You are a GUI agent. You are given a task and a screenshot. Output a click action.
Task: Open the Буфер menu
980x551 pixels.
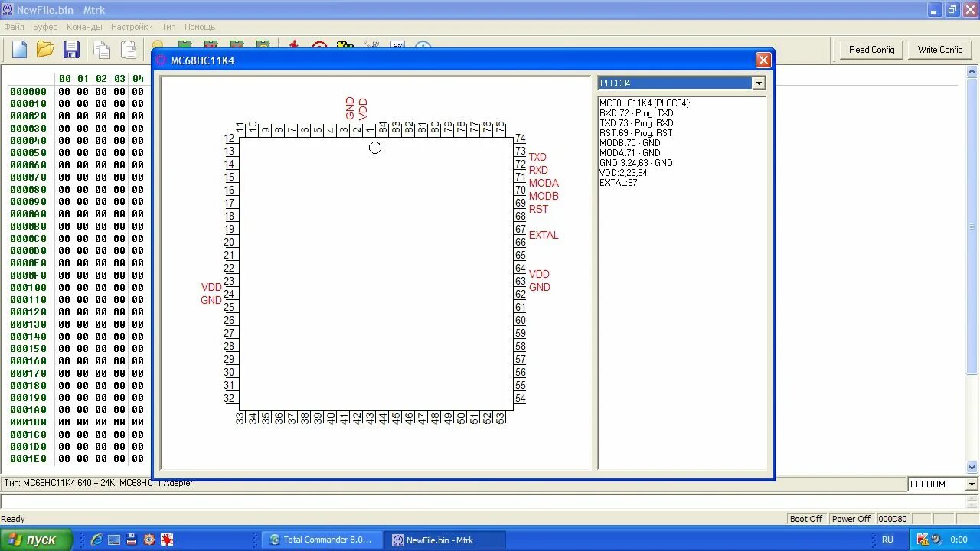(x=45, y=27)
